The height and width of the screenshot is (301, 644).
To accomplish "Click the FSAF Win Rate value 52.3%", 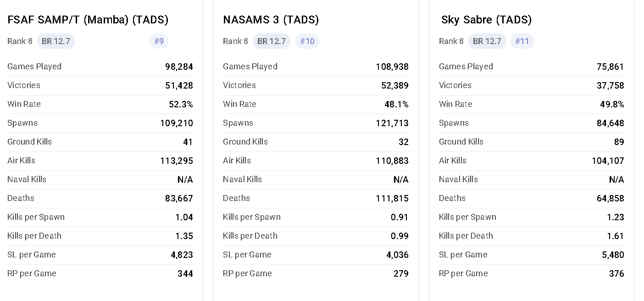I will [x=181, y=104].
